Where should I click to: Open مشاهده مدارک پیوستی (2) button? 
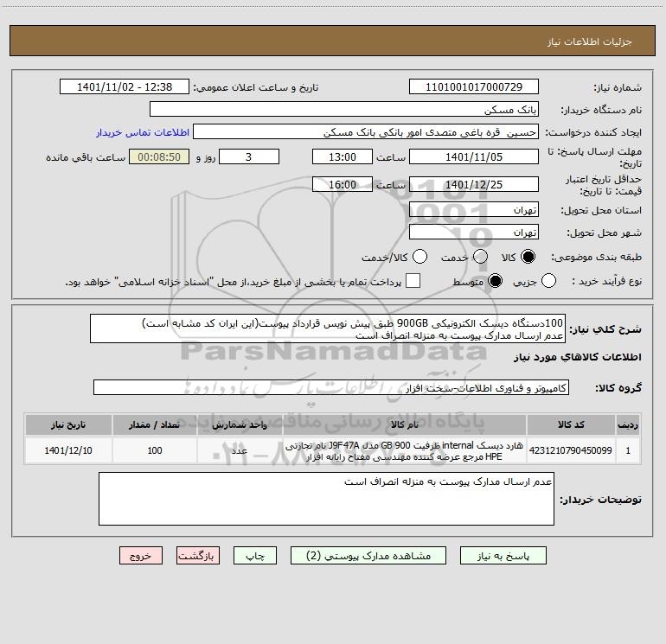pos(368,556)
